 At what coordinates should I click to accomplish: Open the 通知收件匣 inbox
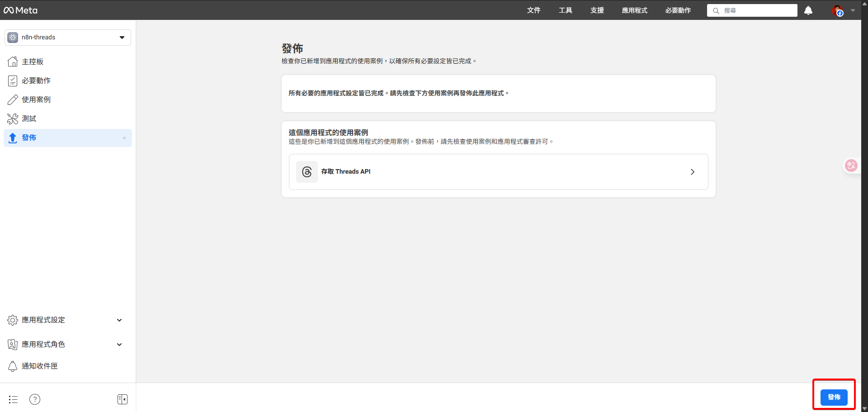click(40, 366)
